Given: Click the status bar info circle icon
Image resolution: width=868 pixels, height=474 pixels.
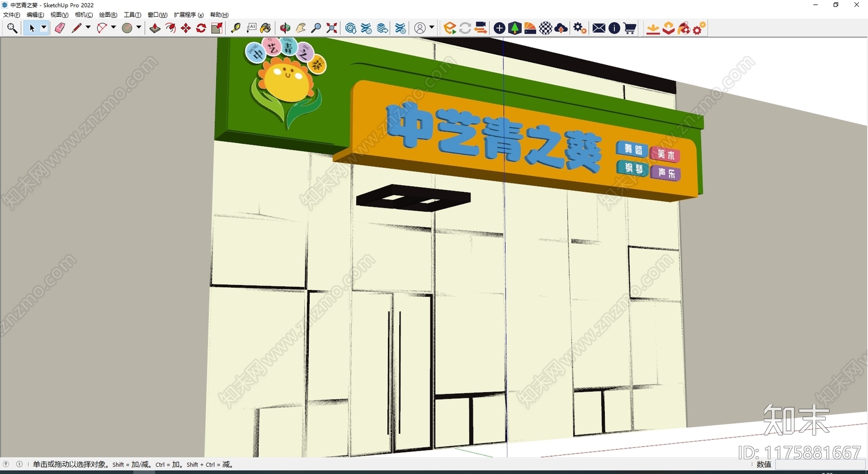Looking at the screenshot, I should pyautogui.click(x=19, y=464).
